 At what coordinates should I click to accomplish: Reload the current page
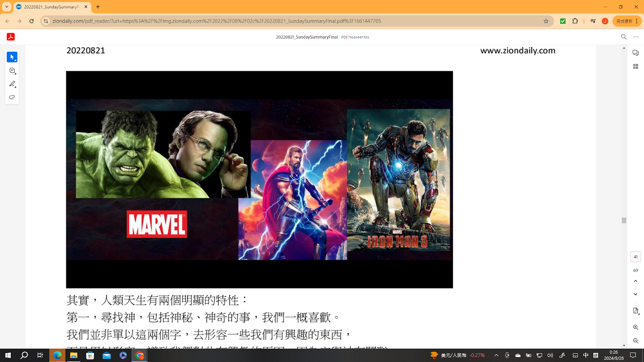click(x=31, y=21)
